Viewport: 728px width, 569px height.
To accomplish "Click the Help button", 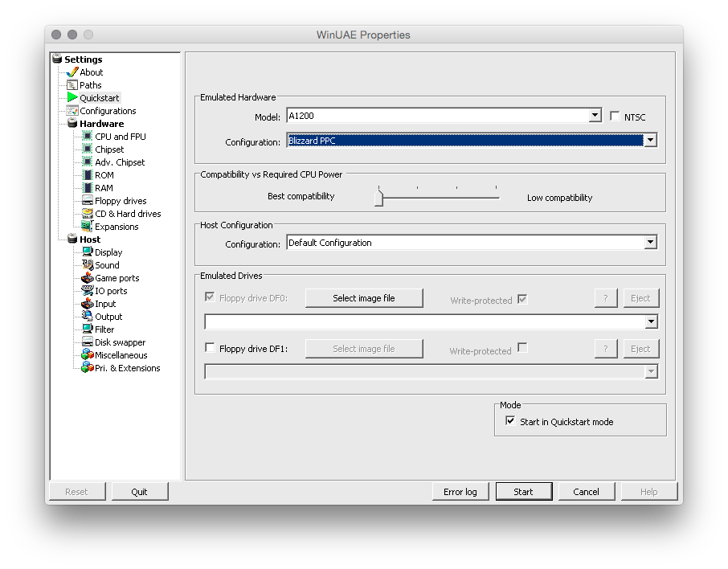I will (648, 491).
